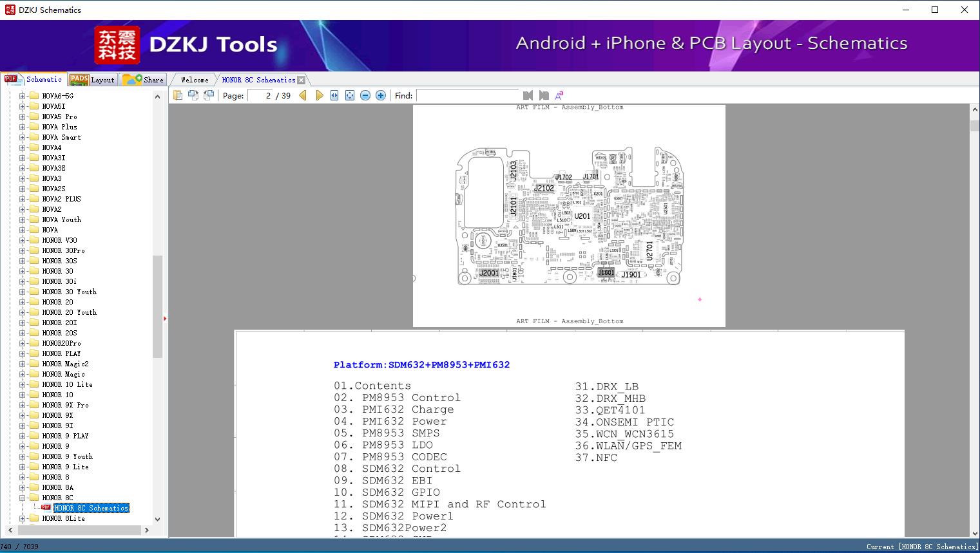
Task: Expand the HONOR 9X Pro folder
Action: [x=23, y=405]
